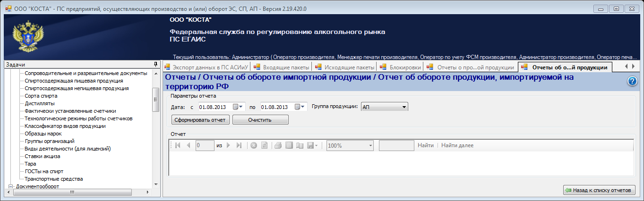Stop report rendering
644x201 pixels.
[x=254, y=145]
